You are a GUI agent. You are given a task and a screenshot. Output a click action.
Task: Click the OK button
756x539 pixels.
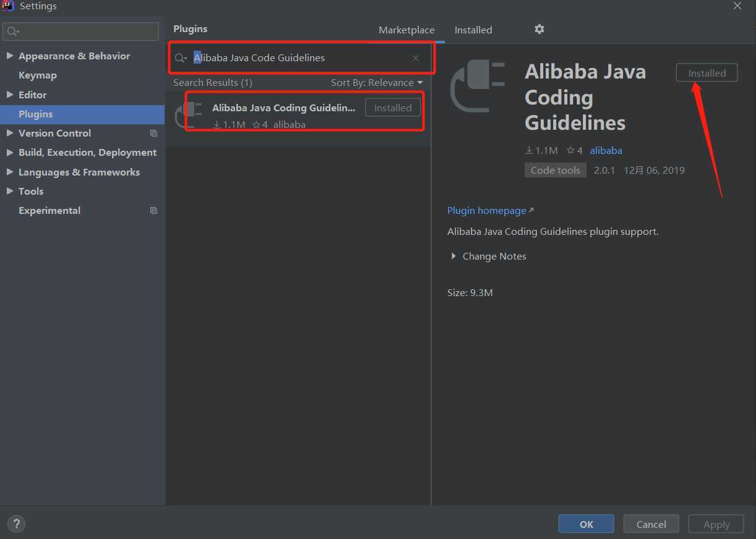coord(586,524)
